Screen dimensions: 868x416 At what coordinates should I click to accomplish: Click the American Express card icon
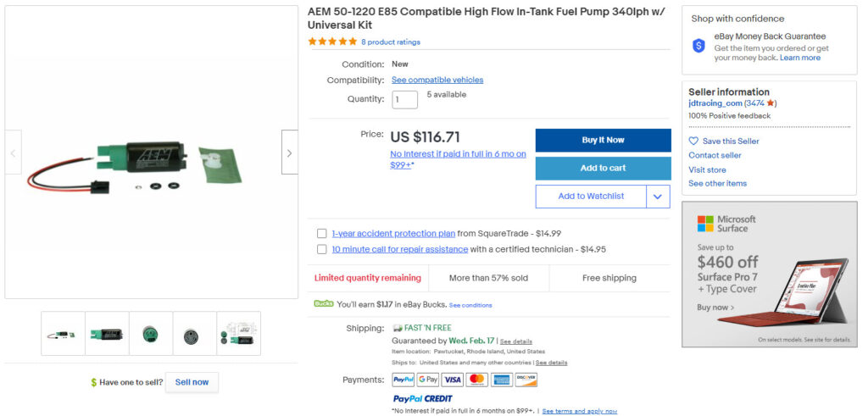point(502,380)
